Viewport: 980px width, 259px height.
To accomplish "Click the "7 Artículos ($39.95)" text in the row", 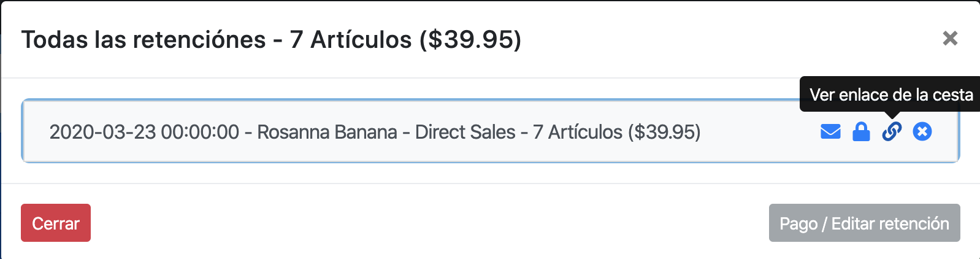I will coord(617,132).
